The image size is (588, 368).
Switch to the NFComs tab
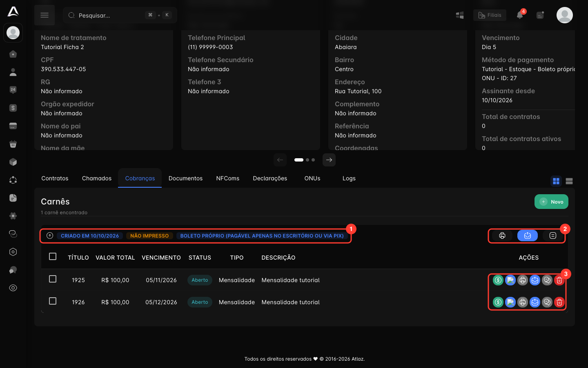[x=228, y=178]
